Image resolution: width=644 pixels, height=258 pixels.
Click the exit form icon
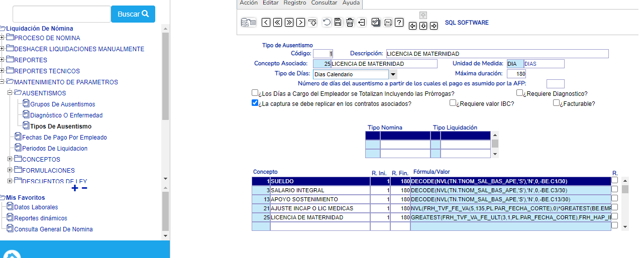[x=362, y=22]
